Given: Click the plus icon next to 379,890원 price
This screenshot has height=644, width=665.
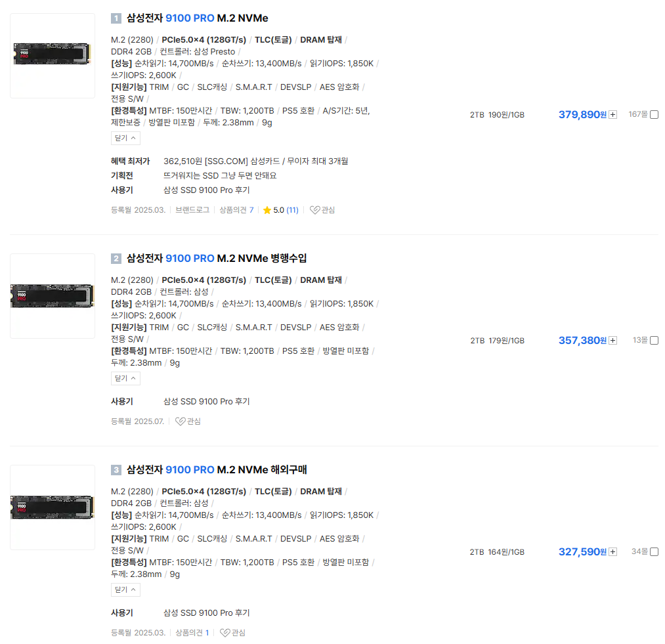Looking at the screenshot, I should click(x=612, y=115).
